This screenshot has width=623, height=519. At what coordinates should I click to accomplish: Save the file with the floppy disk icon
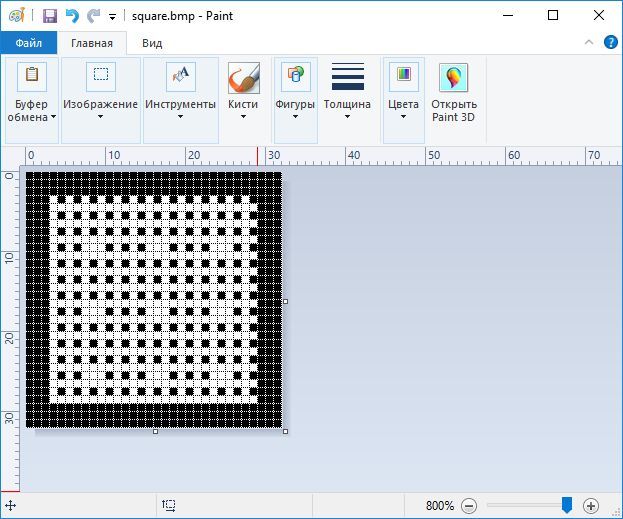(x=50, y=16)
